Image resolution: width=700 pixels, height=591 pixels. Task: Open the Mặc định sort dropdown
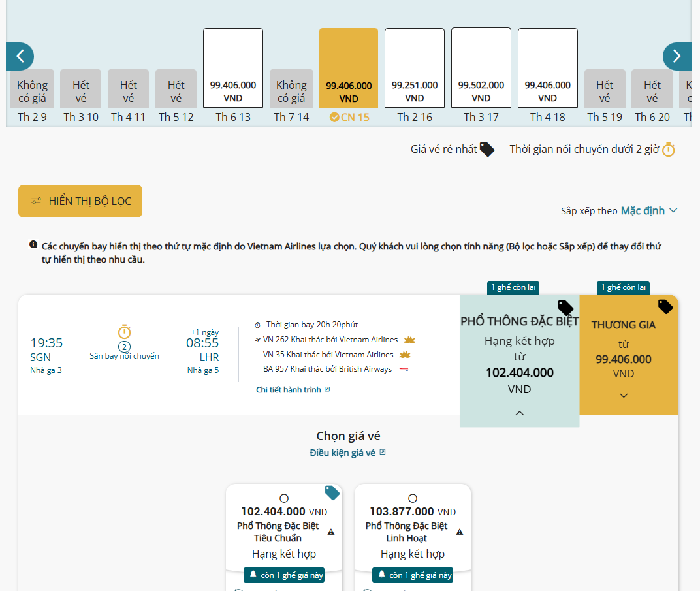(x=649, y=210)
